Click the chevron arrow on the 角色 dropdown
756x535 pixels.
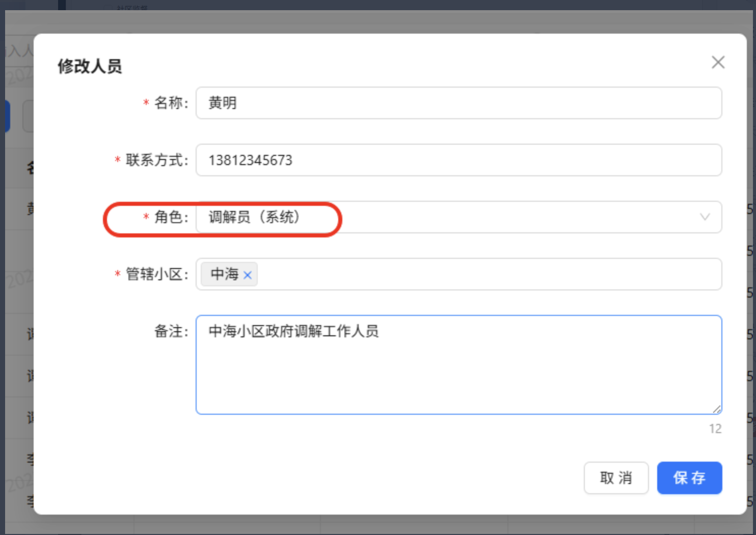[705, 217]
